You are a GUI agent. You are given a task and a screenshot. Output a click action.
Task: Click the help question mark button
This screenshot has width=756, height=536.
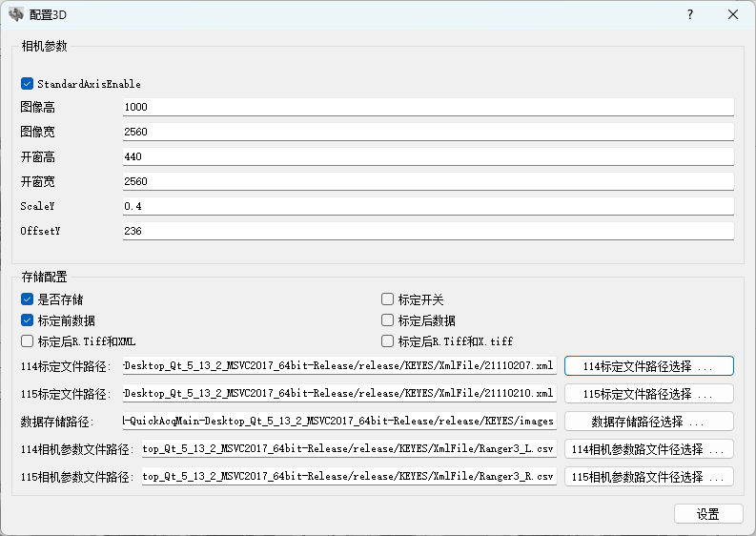coord(689,14)
